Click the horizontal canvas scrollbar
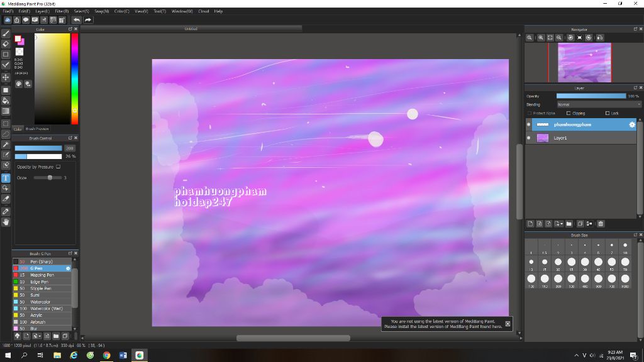The image size is (644, 362). point(293,338)
